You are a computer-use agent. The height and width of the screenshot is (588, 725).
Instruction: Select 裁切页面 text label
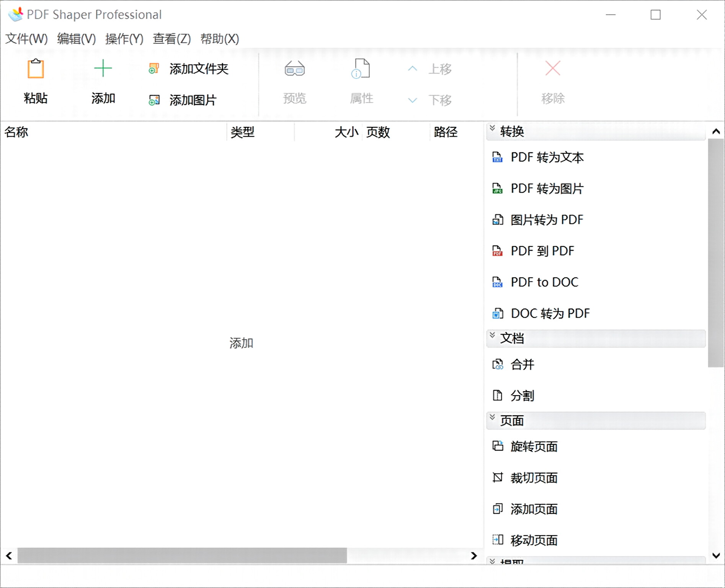tap(534, 478)
